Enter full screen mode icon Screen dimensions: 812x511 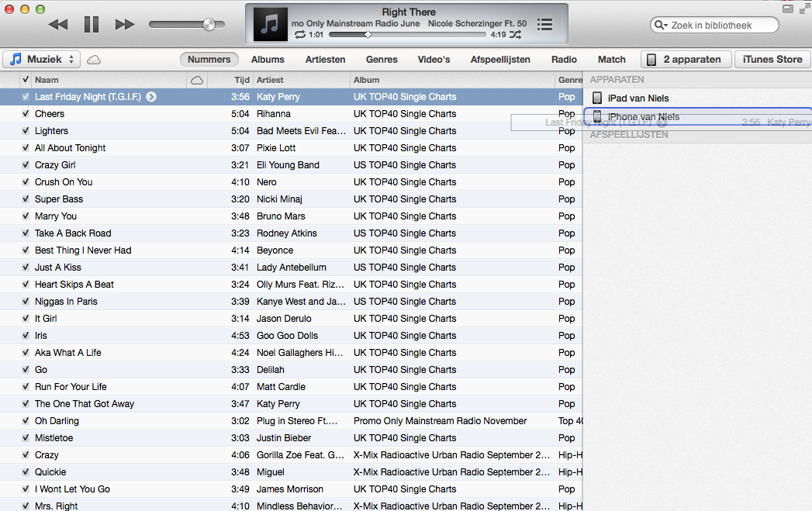pyautogui.click(x=804, y=9)
